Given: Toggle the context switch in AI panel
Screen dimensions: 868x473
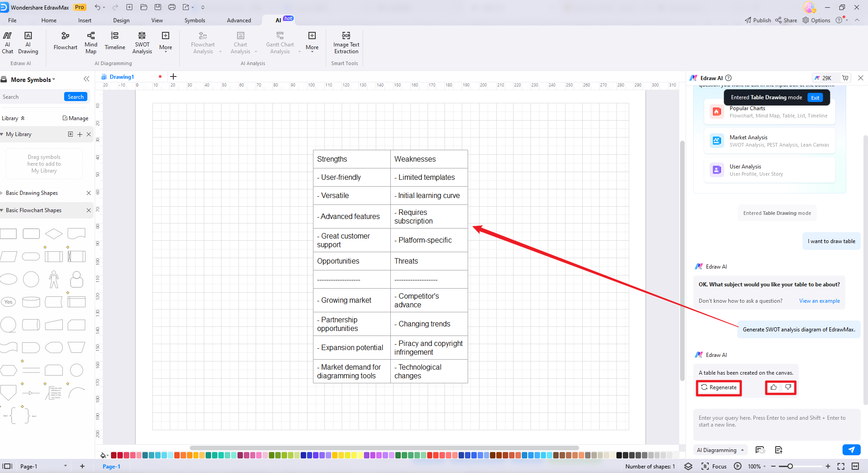Looking at the screenshot, I should point(759,450).
